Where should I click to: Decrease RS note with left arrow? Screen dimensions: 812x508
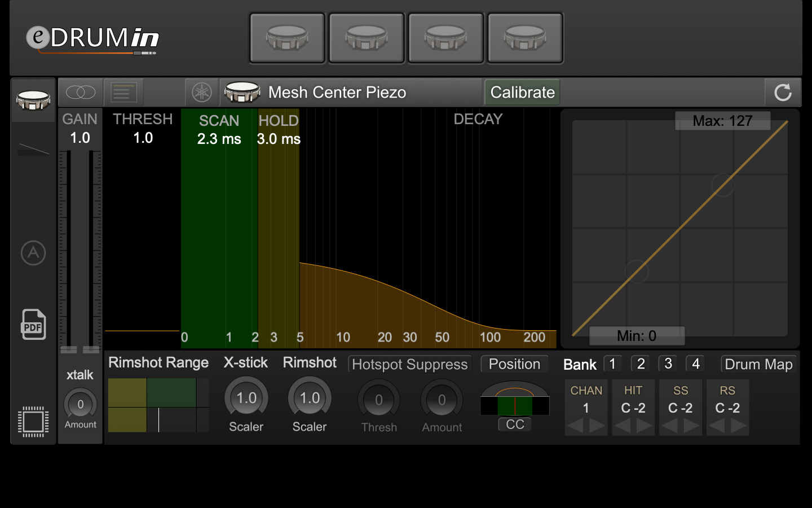coord(717,426)
